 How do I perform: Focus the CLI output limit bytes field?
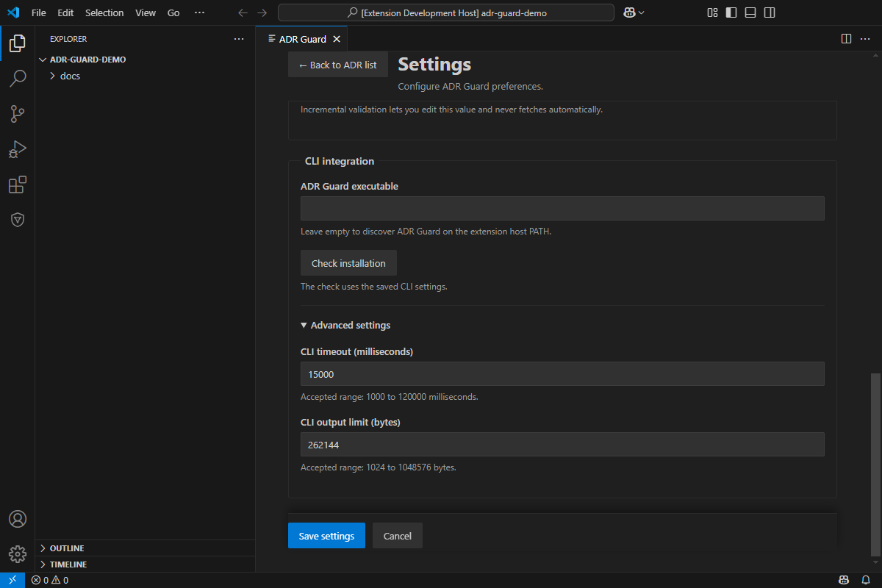pyautogui.click(x=562, y=445)
